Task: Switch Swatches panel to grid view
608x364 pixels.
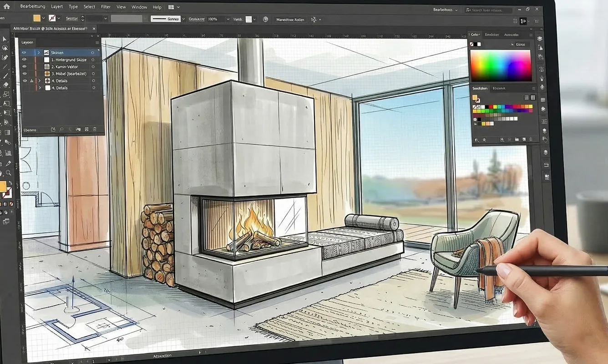Action: click(532, 98)
